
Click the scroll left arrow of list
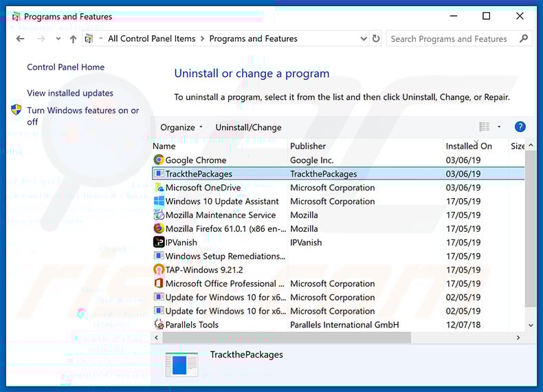tap(157, 338)
